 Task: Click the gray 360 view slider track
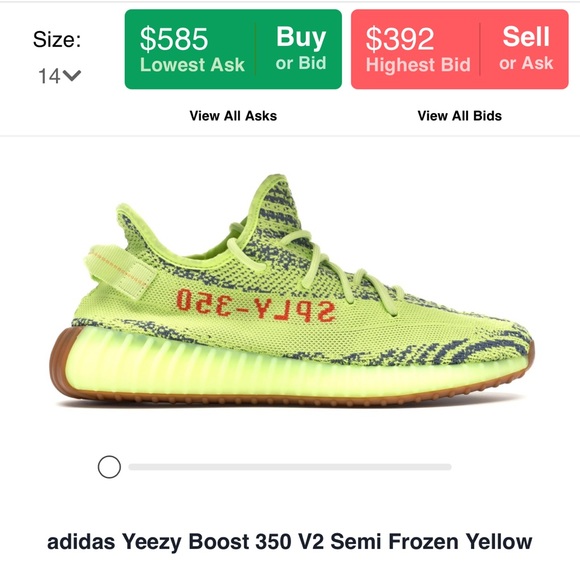290,467
